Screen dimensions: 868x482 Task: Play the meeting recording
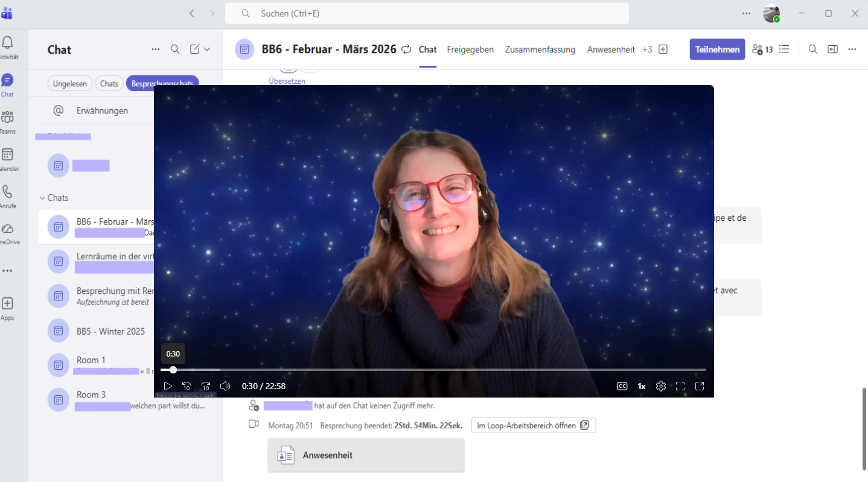168,386
